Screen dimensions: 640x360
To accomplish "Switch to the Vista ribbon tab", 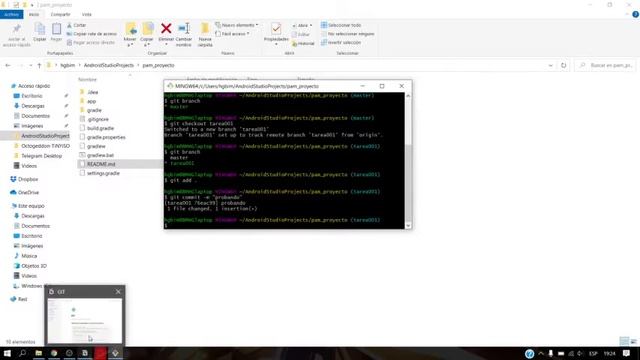I will tap(87, 14).
